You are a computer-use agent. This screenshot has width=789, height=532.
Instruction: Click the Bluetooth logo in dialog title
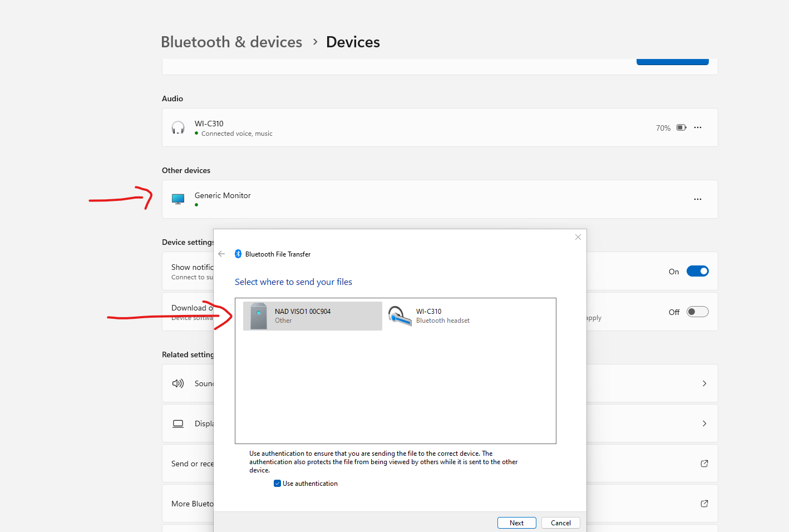pos(238,254)
